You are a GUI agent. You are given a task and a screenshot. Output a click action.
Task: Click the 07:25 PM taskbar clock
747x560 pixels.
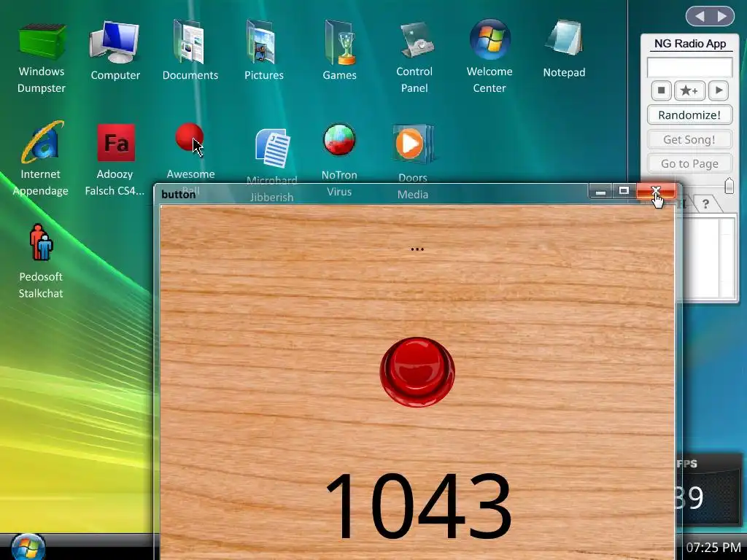point(713,547)
